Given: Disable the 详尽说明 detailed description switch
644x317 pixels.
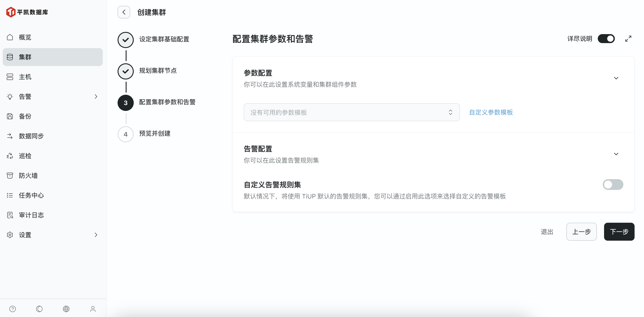Looking at the screenshot, I should 607,39.
